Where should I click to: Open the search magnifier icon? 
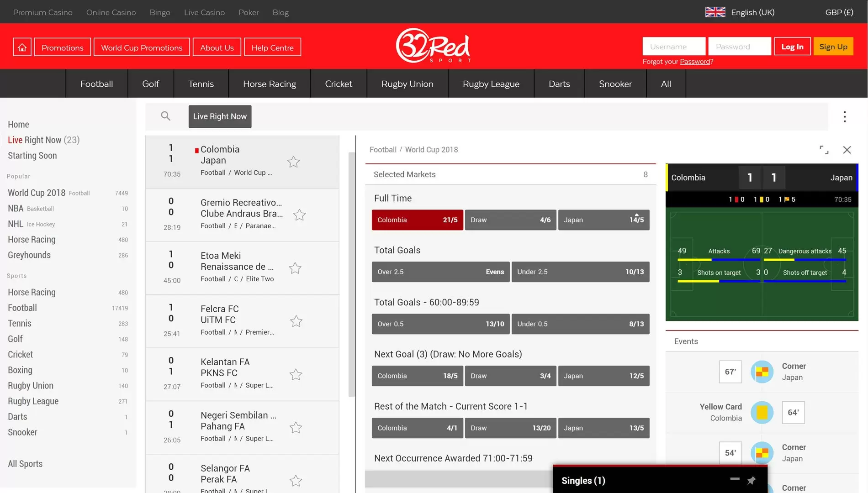[x=166, y=116]
